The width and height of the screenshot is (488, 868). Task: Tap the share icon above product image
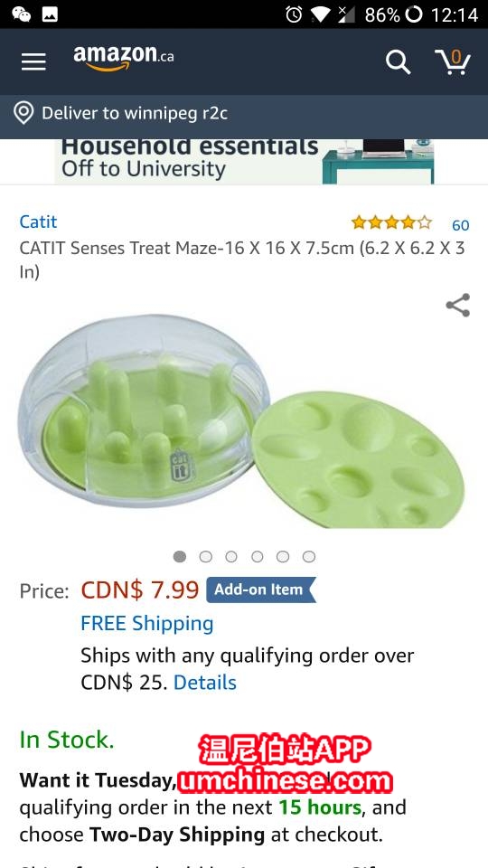point(457,305)
